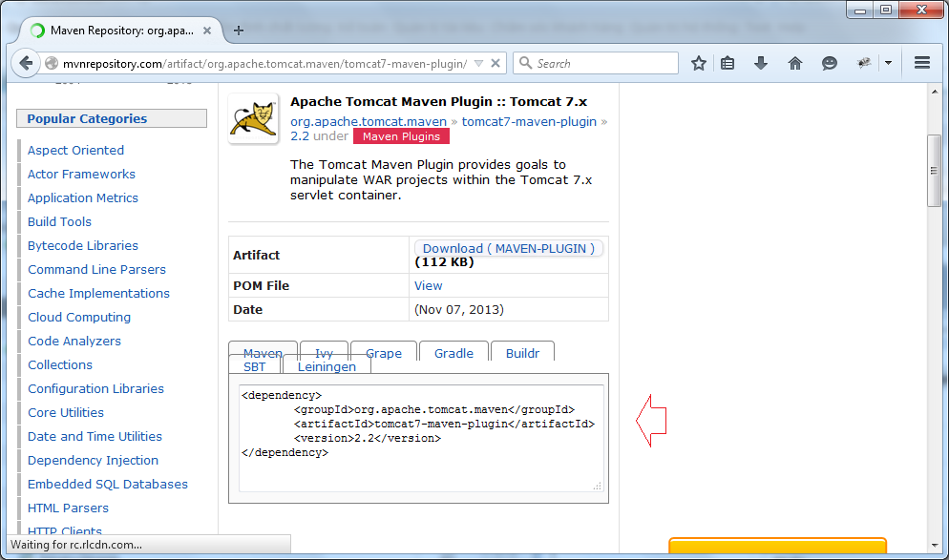949x560 pixels.
Task: Open tomcat7-maven-plugin artifact link
Action: (x=529, y=121)
